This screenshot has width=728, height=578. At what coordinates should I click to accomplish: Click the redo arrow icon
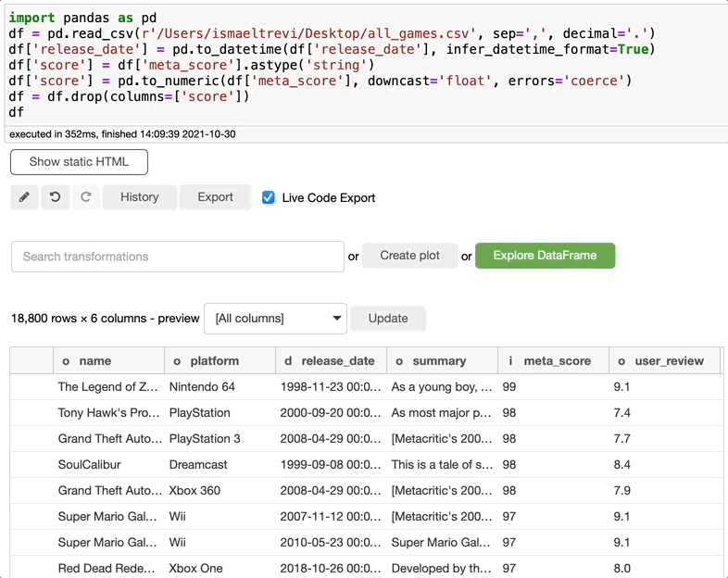pyautogui.click(x=86, y=197)
